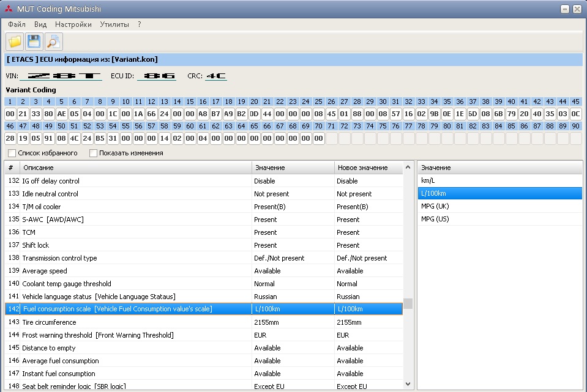Viewport: 587px width, 392px height.
Task: Open the Вид menu
Action: 40,24
